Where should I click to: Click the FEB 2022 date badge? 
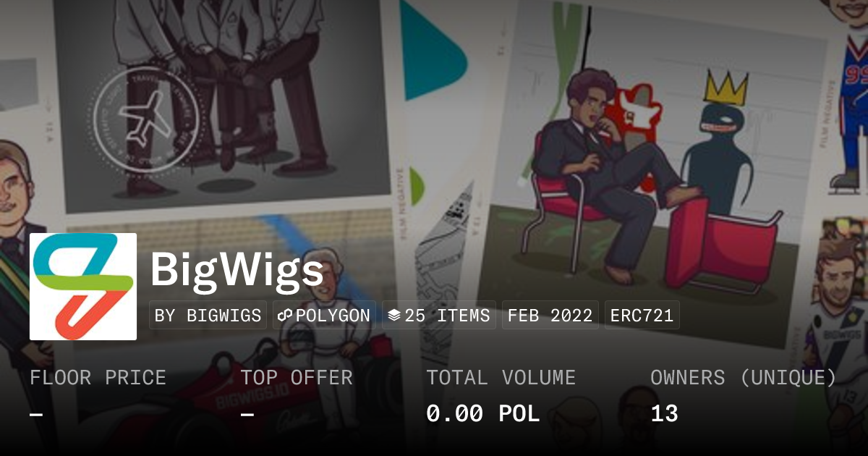[550, 316]
